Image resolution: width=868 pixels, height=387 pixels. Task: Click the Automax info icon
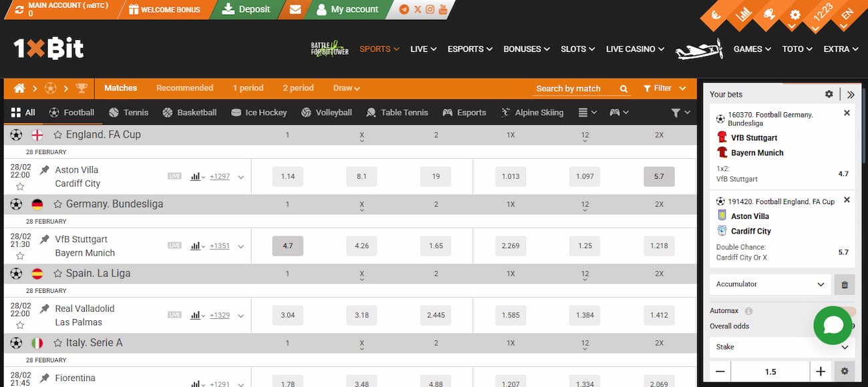pos(748,311)
